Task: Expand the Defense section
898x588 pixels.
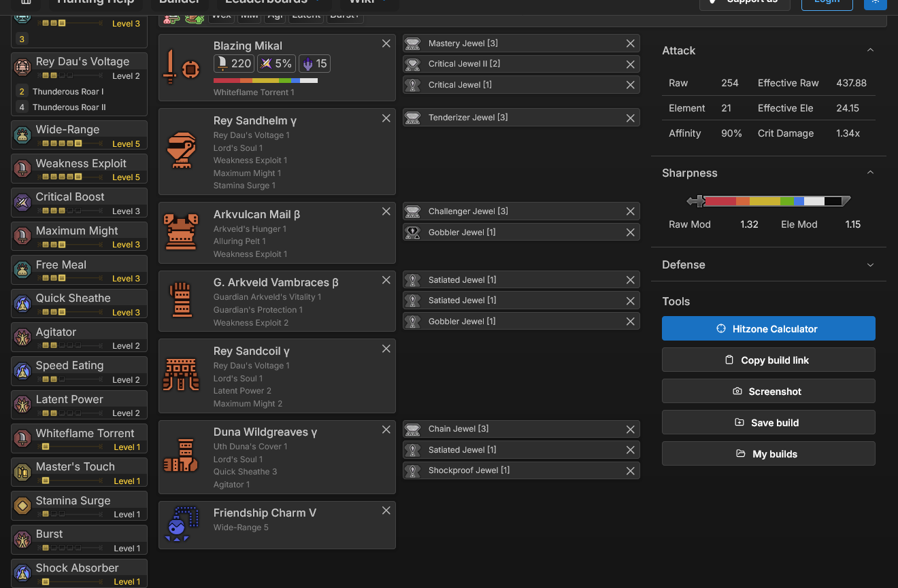Action: (x=870, y=264)
